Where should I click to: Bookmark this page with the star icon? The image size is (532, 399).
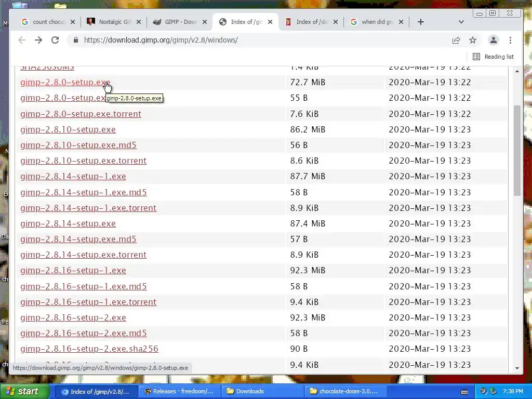[473, 41]
